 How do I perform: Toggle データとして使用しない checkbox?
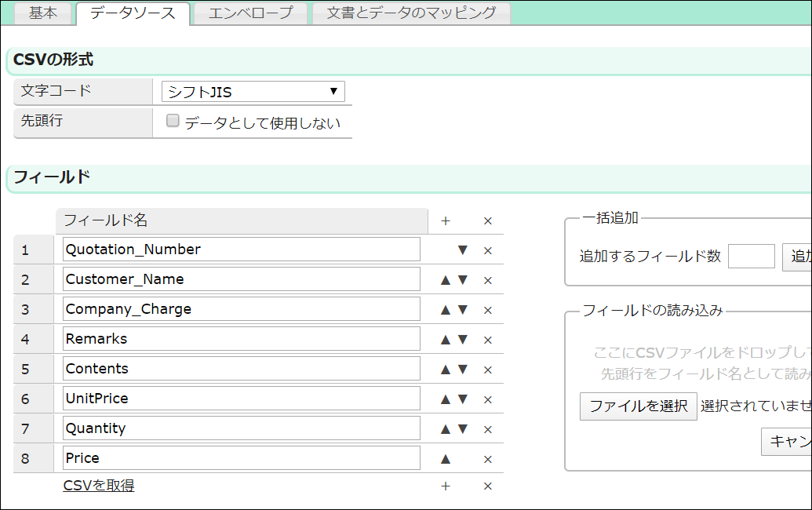[173, 122]
